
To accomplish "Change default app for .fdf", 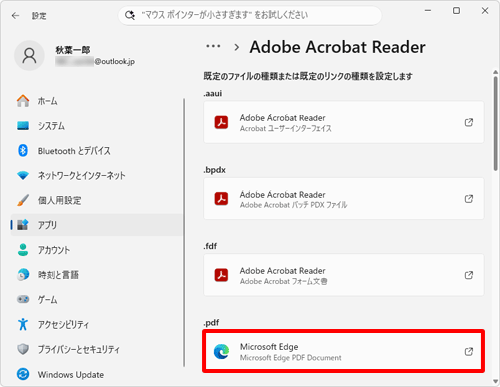I will point(344,275).
